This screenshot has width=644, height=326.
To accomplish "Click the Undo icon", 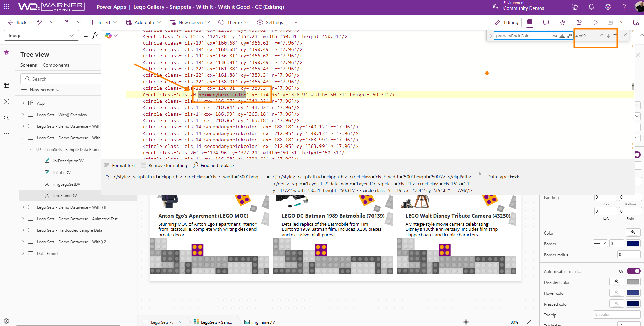I will [39, 22].
